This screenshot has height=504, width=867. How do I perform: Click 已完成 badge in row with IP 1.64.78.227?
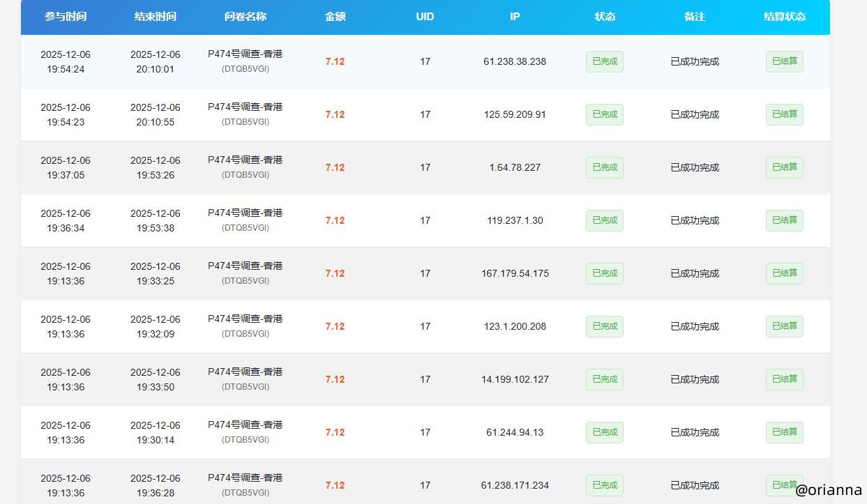605,167
